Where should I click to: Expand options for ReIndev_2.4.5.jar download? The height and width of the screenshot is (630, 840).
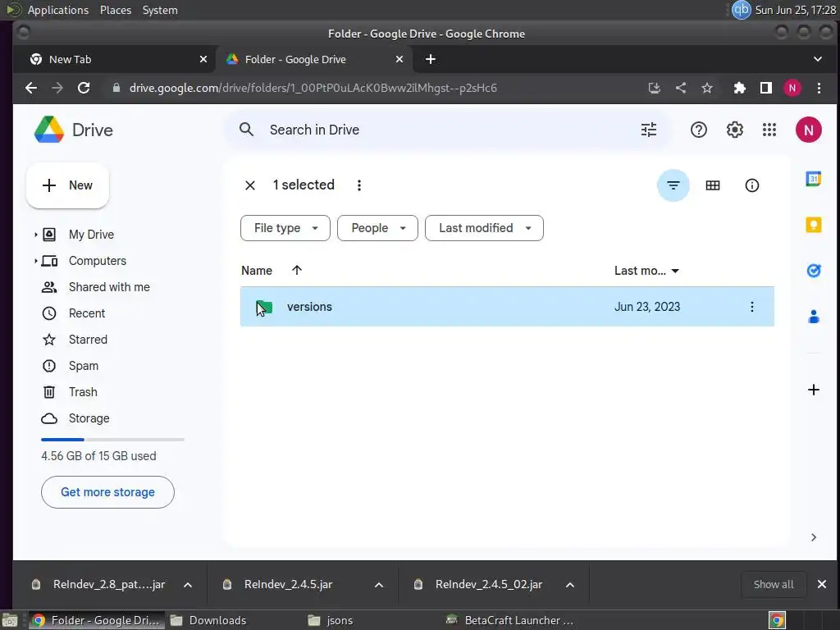pyautogui.click(x=379, y=584)
